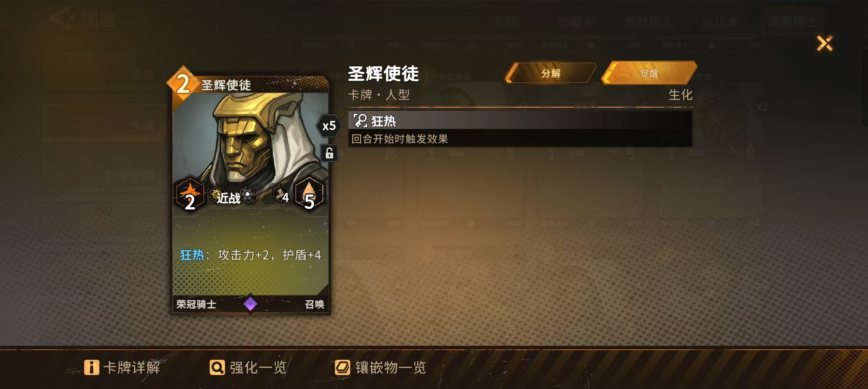The image size is (868, 389).
Task: Click the 荣冠骑士 faction label on card
Action: click(196, 304)
